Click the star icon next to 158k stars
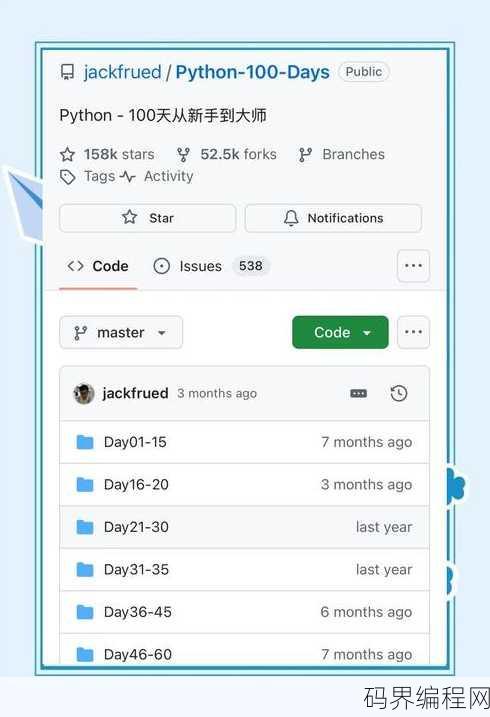Viewport: 490px width, 717px height. pos(67,155)
